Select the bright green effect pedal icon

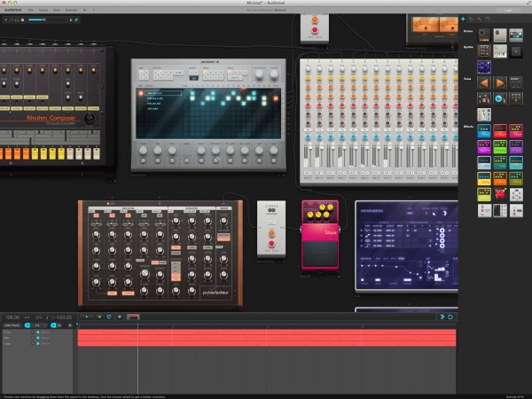[x=500, y=147]
